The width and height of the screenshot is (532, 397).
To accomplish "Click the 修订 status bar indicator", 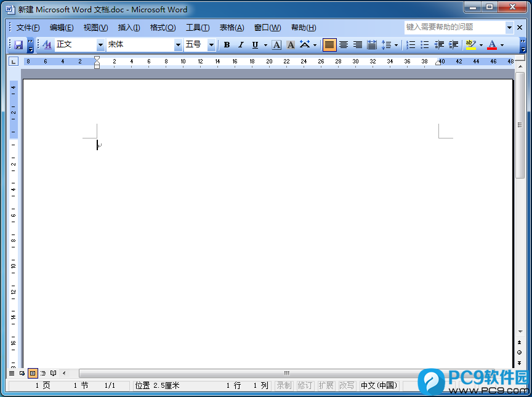I will click(305, 385).
